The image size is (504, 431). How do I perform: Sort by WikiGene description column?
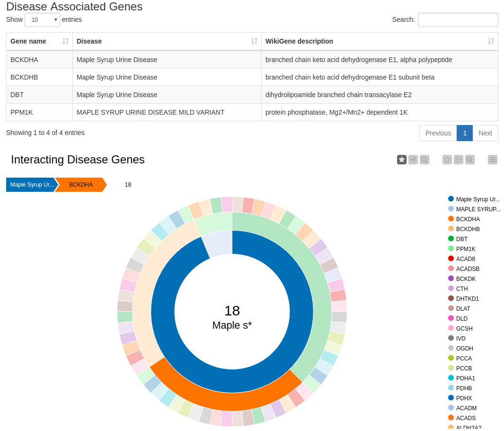[x=380, y=41]
